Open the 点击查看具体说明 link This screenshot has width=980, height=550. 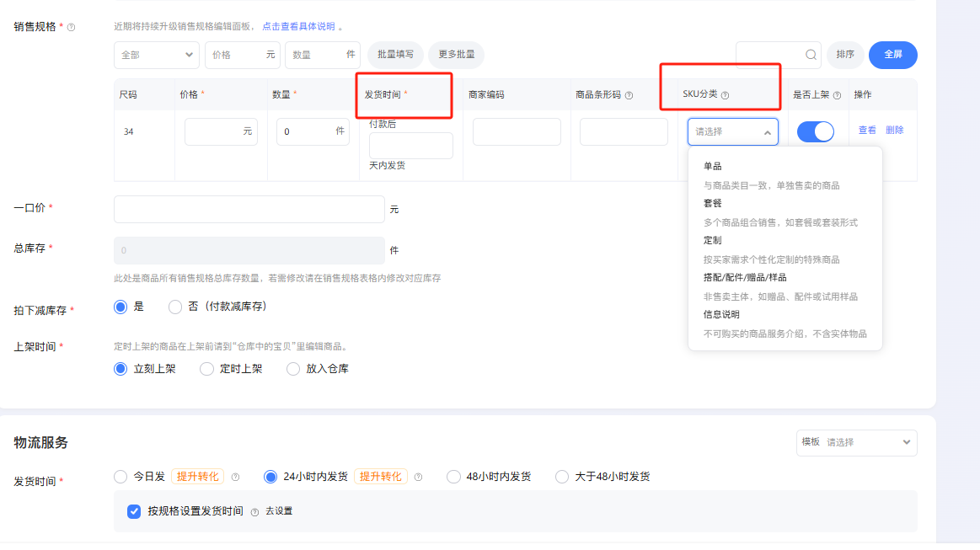tap(298, 26)
